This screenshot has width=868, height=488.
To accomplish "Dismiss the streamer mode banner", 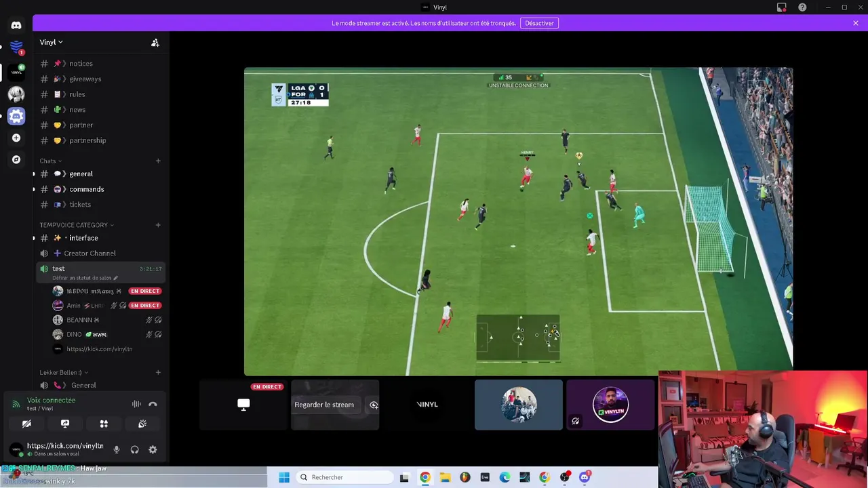I will pyautogui.click(x=856, y=23).
